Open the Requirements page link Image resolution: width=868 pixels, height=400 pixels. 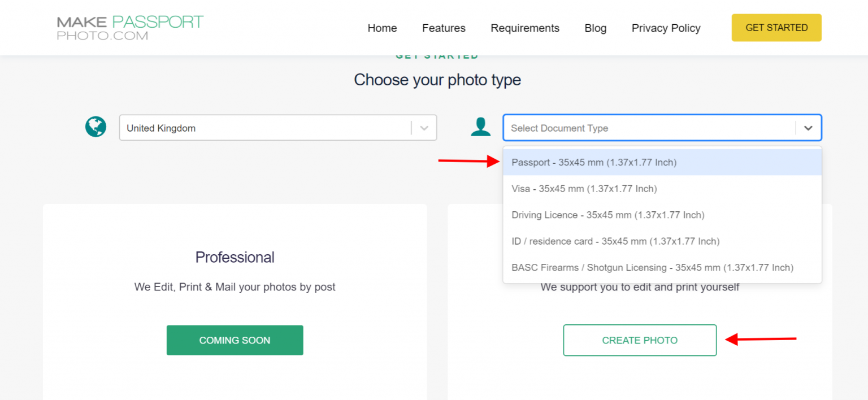coord(524,28)
